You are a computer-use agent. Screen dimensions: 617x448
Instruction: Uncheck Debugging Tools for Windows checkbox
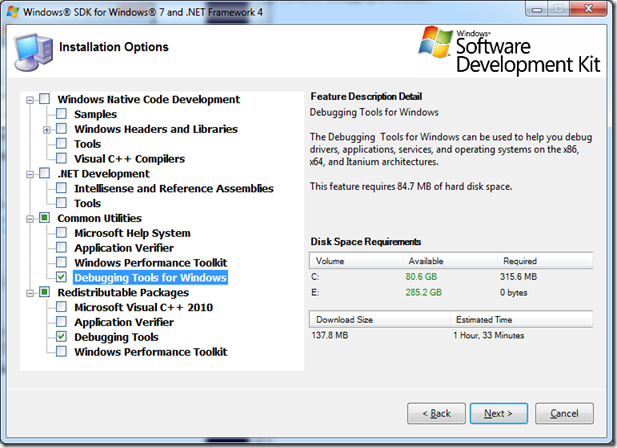tap(61, 277)
